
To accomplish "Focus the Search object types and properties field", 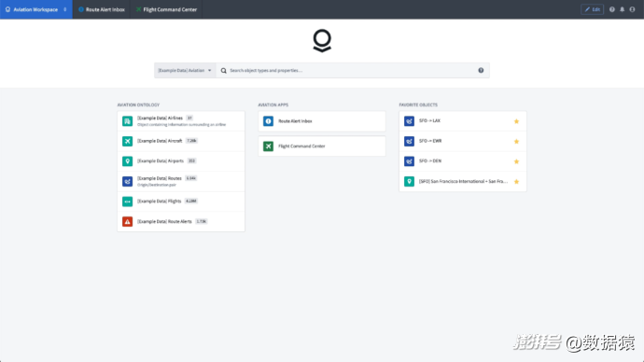I will (x=353, y=70).
